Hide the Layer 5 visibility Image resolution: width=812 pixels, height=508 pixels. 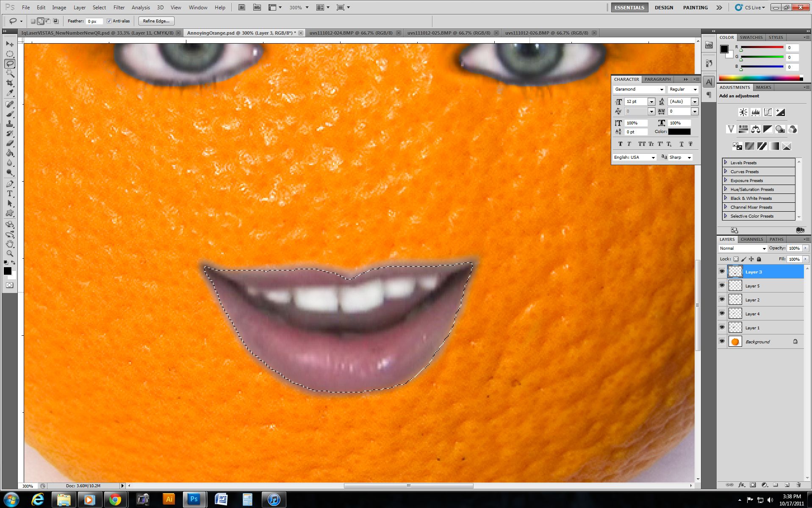coord(722,285)
